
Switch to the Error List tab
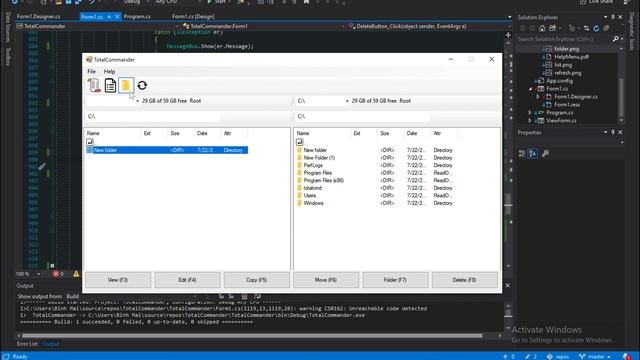pyautogui.click(x=27, y=344)
